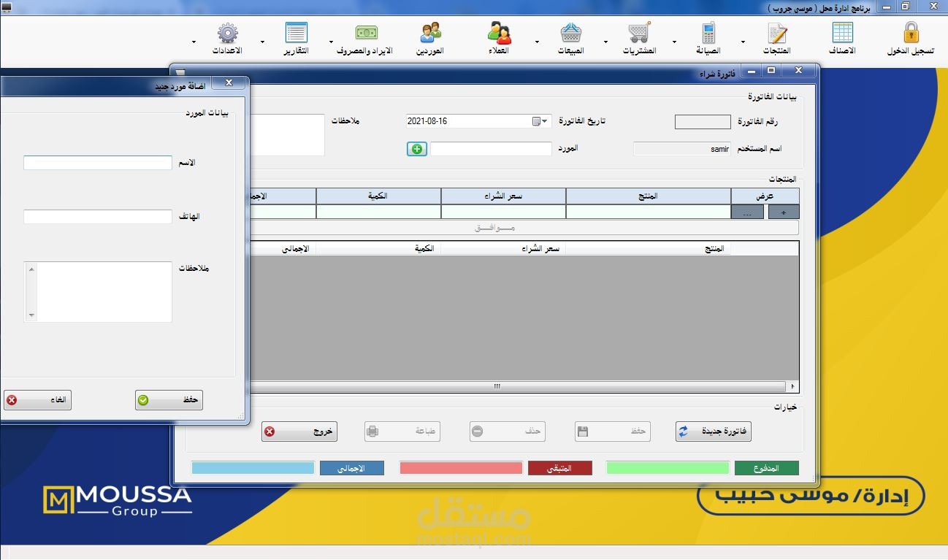Click the blue الاجمالى total amount box
Image resolution: width=948 pixels, height=560 pixels.
tap(253, 468)
